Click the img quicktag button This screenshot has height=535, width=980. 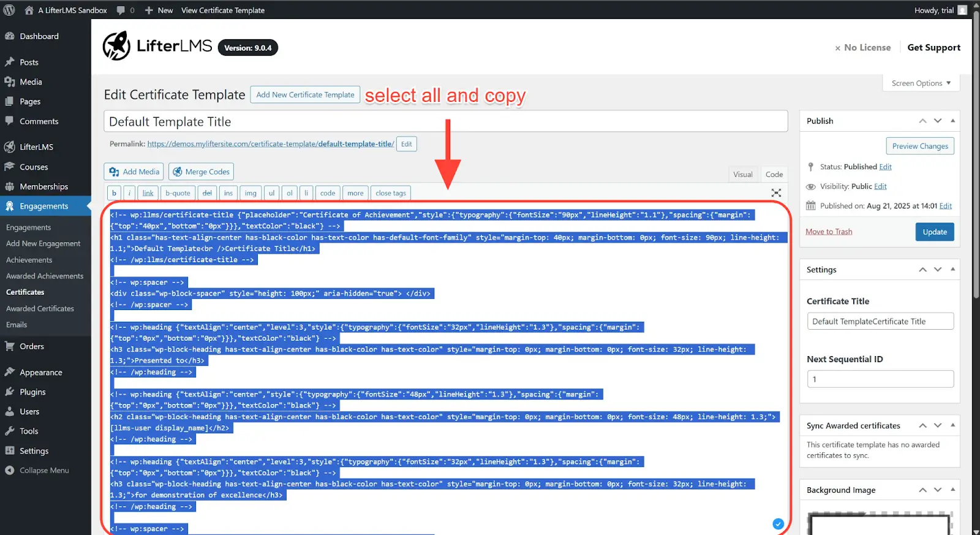point(251,193)
